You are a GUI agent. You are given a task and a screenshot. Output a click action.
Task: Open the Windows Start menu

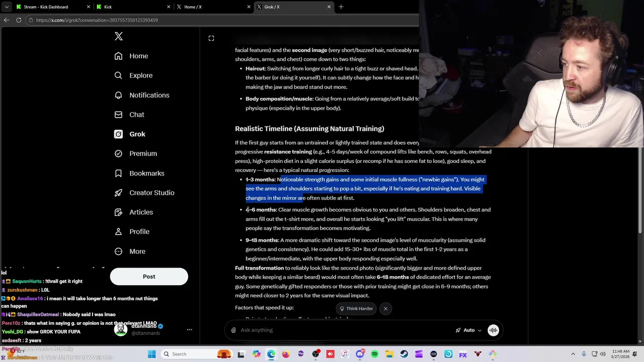click(151, 354)
